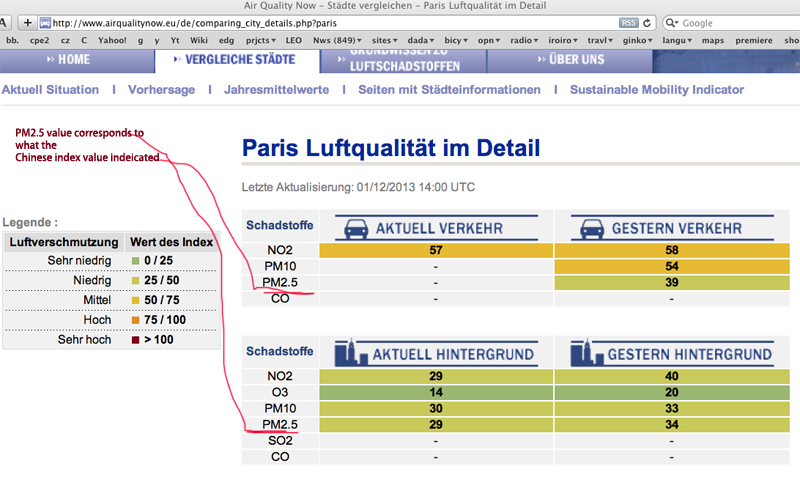Reload the page with the refresh arrow
This screenshot has height=488, width=800.
click(649, 22)
